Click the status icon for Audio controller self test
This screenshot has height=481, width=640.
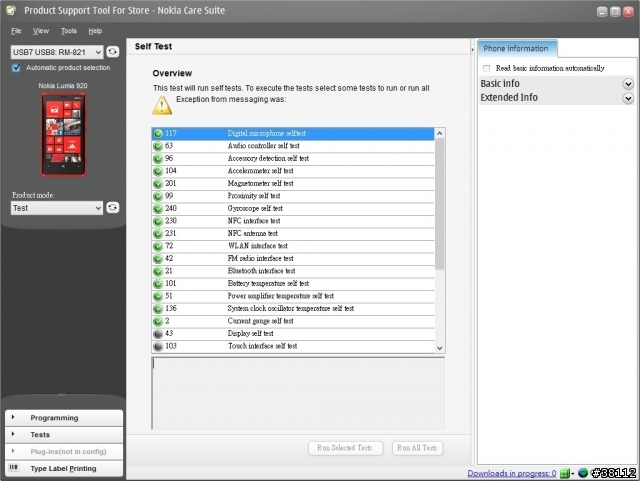158,146
